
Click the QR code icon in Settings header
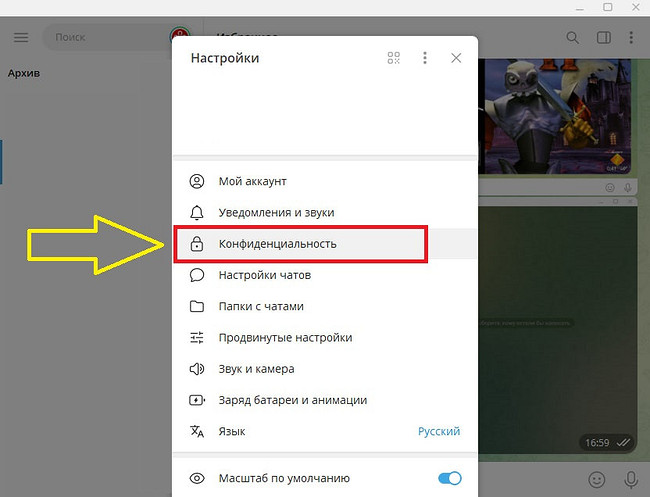tap(394, 58)
